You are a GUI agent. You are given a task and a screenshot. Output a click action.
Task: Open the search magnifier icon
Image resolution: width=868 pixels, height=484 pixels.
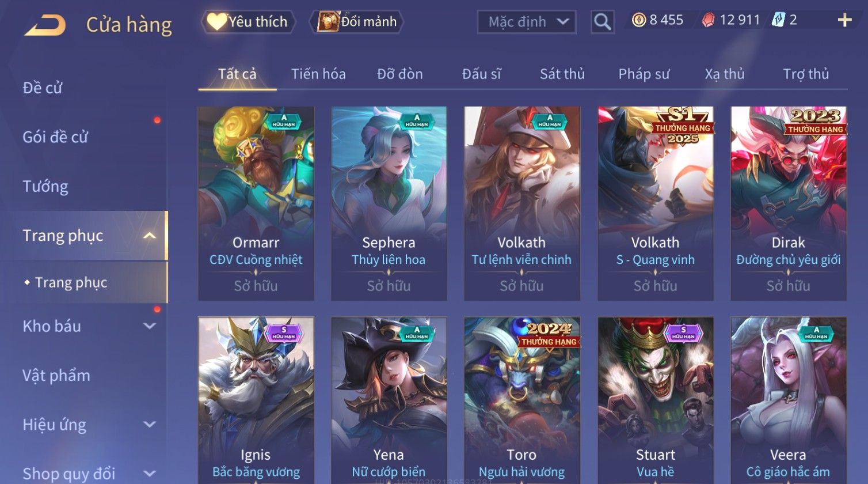(x=603, y=22)
